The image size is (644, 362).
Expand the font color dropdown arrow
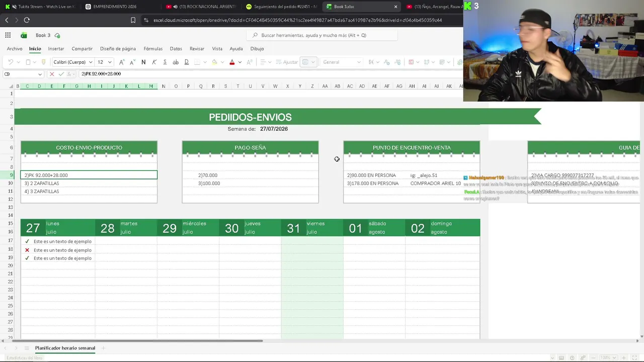click(x=239, y=62)
